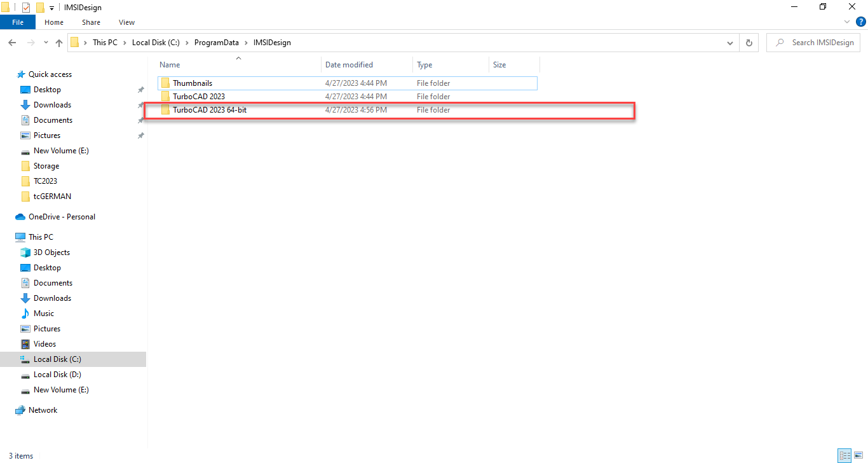868x463 pixels.
Task: Go back with the Back arrow
Action: 12,43
